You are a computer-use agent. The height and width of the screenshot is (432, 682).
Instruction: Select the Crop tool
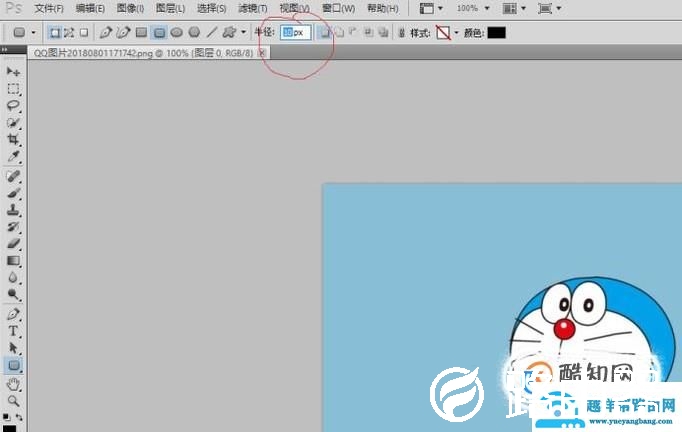click(x=14, y=140)
